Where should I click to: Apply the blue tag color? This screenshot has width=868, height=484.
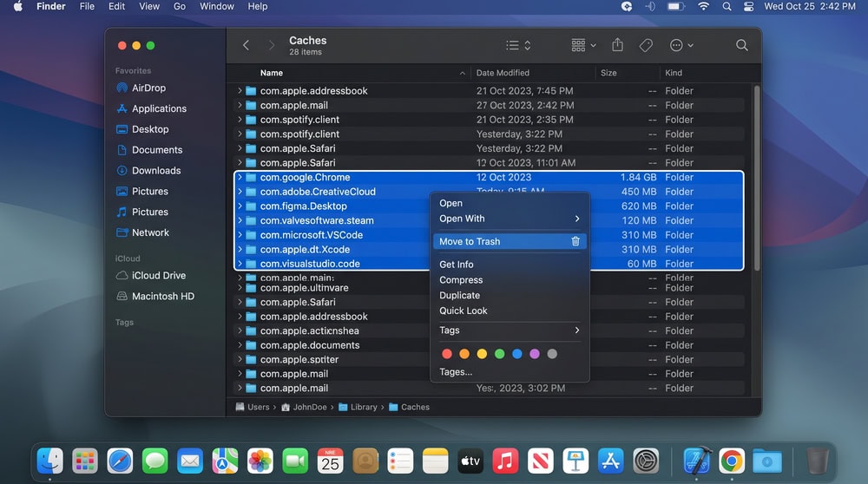point(517,354)
